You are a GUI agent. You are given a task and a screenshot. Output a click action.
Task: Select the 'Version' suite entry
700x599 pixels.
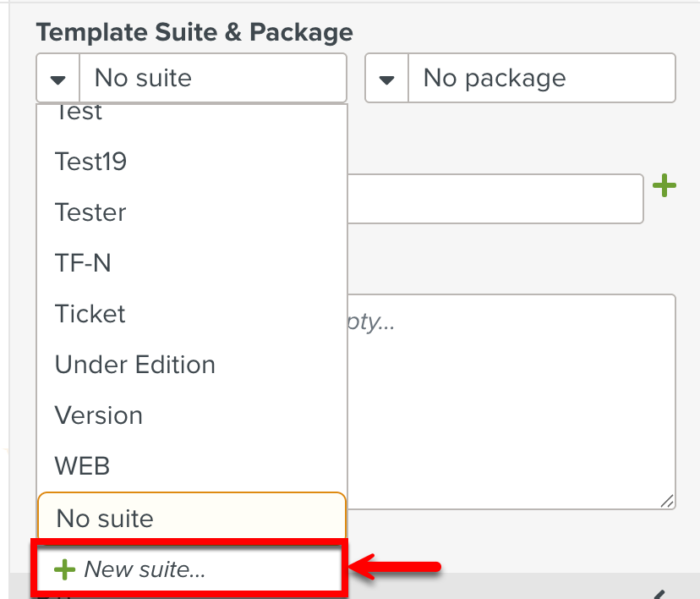click(99, 415)
